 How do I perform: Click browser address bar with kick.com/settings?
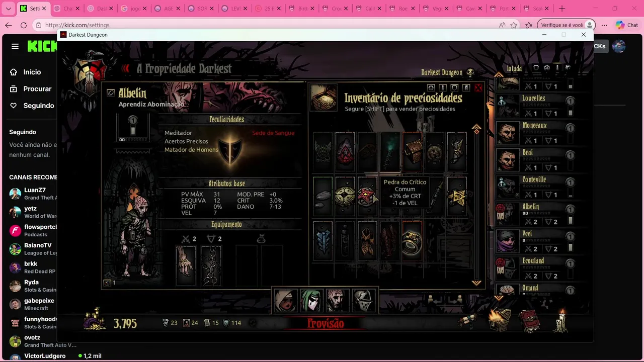(x=267, y=25)
